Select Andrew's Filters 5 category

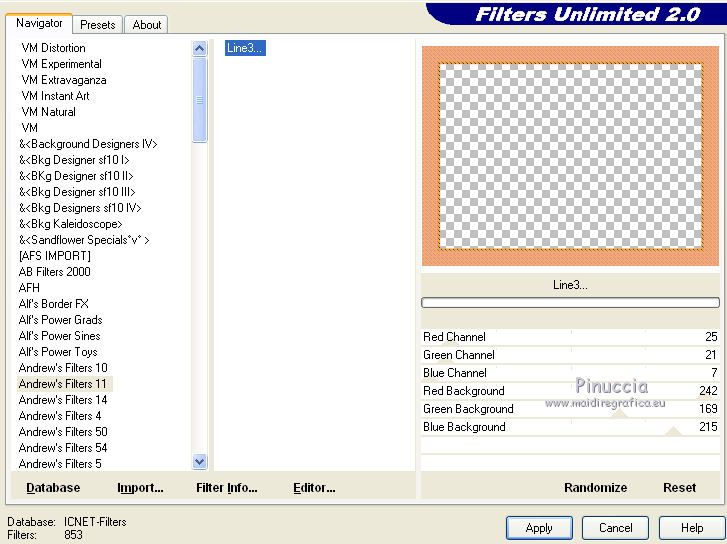click(x=60, y=464)
